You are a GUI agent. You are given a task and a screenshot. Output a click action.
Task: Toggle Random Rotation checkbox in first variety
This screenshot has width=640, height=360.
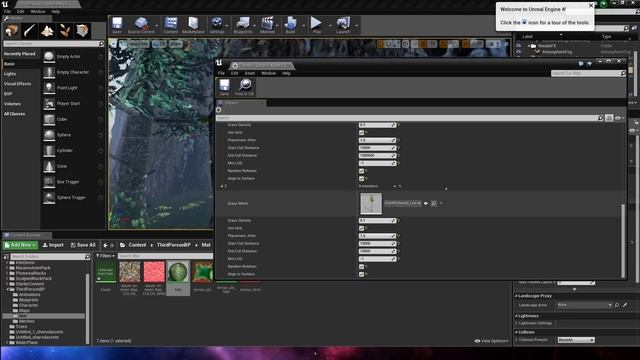tap(361, 171)
